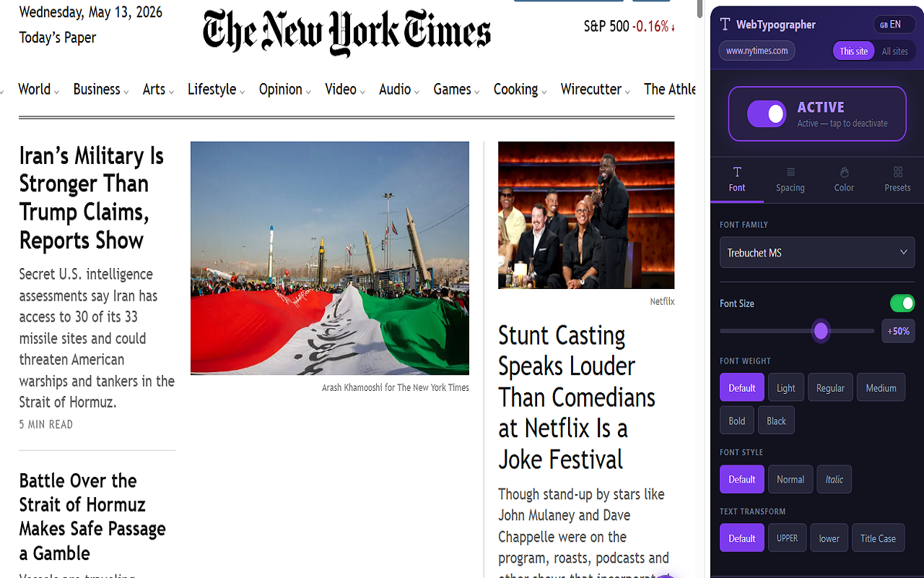The width and height of the screenshot is (924, 578).
Task: Select All sites scope
Action: click(x=895, y=51)
